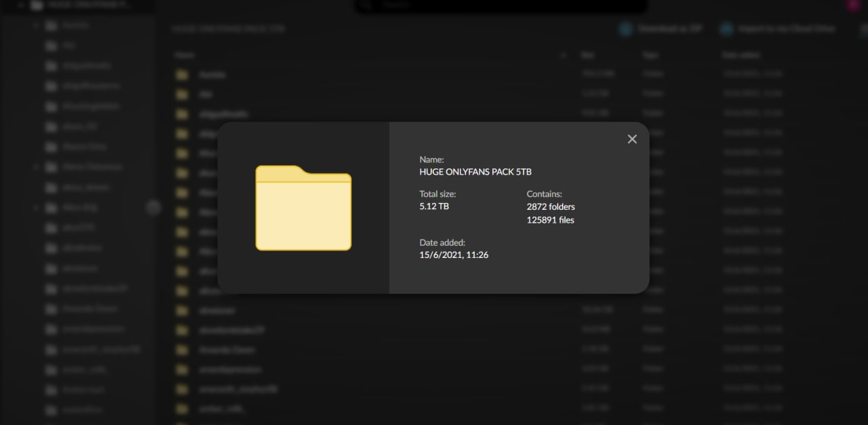Click Import to my Cloud Drive behind the dialog
Image resolution: width=868 pixels, height=425 pixels.
click(x=777, y=29)
